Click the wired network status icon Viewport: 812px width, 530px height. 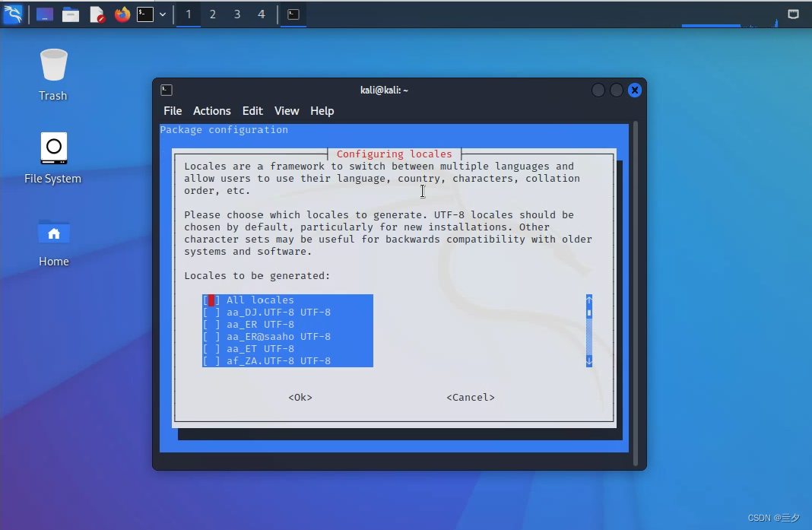[793, 14]
